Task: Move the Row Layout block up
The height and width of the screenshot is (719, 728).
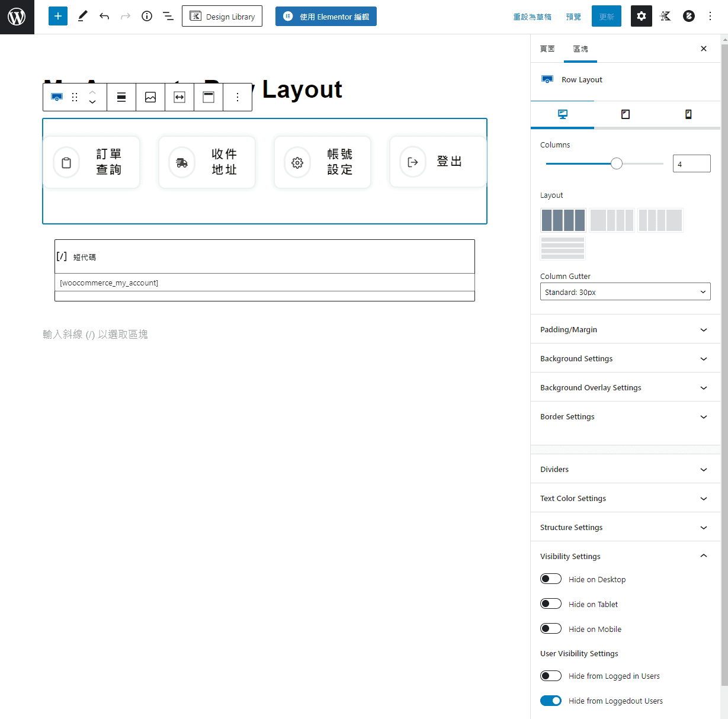Action: point(92,92)
